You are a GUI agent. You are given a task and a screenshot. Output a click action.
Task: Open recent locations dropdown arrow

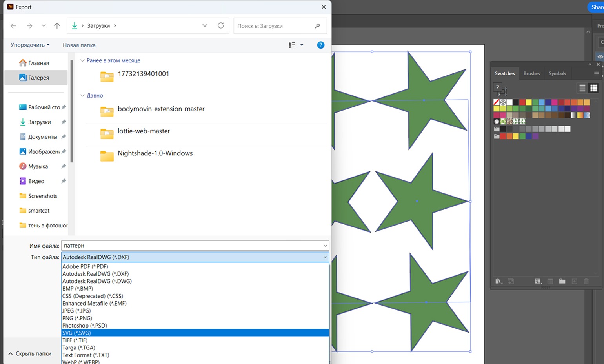pos(44,26)
